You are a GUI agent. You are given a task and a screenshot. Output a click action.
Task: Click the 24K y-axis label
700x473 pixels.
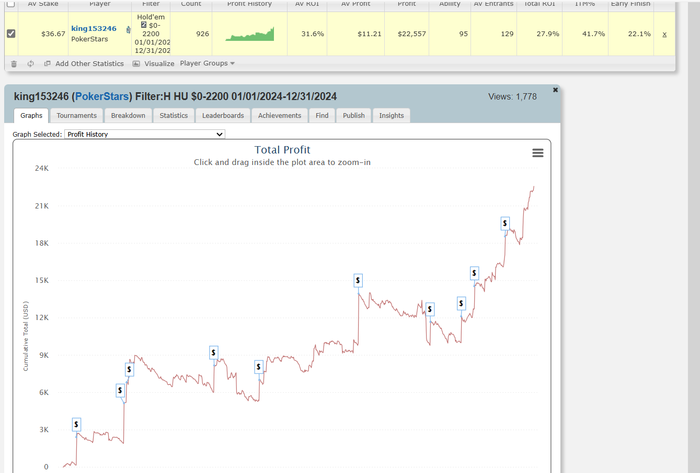(x=42, y=168)
